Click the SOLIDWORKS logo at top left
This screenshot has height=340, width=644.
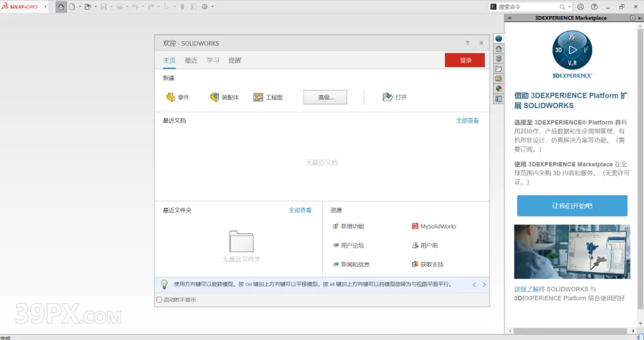[20, 7]
